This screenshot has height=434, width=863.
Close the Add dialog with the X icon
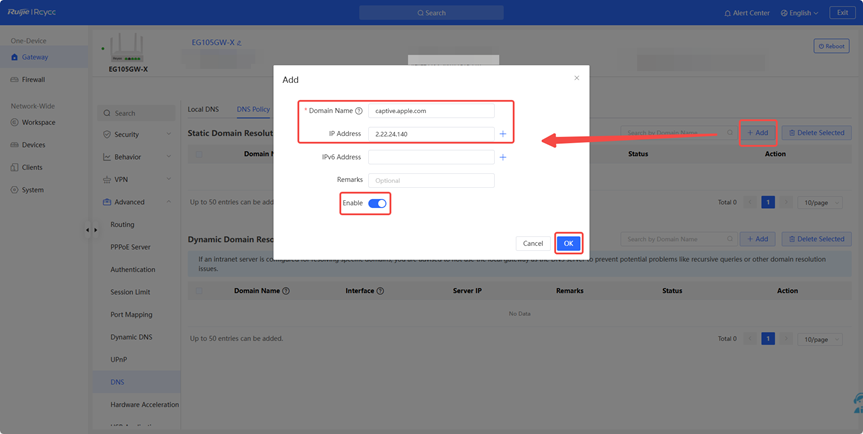click(x=576, y=78)
